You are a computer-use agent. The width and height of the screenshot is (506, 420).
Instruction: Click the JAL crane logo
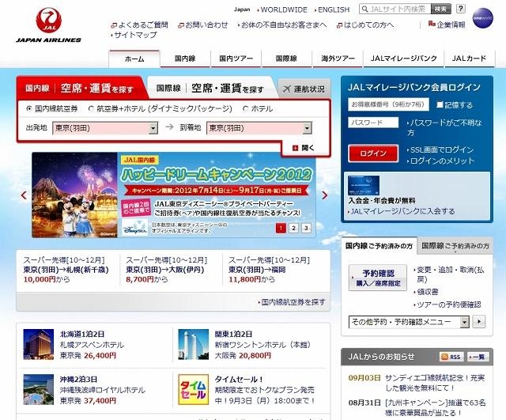[49, 20]
